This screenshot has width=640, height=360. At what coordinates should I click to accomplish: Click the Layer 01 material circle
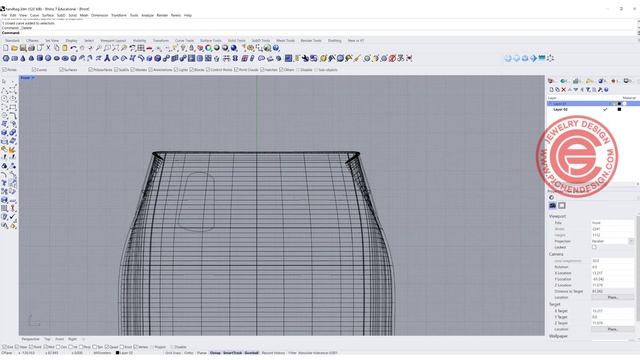pyautogui.click(x=624, y=104)
